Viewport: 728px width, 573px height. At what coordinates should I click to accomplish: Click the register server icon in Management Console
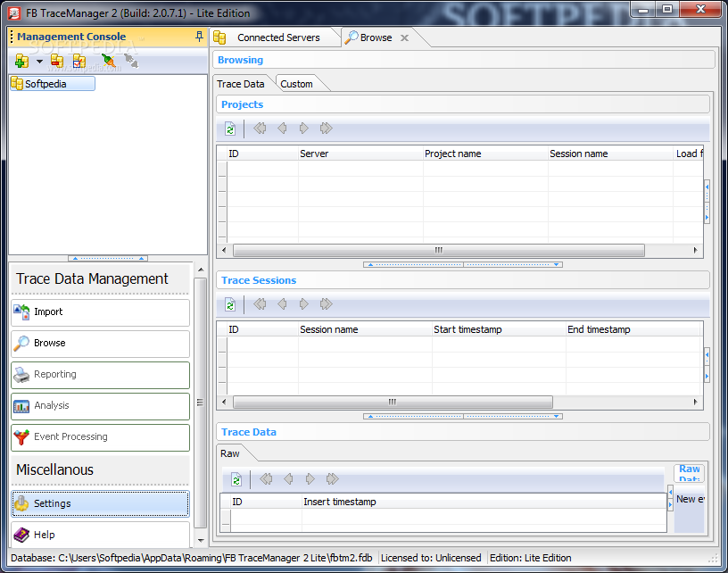coord(21,61)
